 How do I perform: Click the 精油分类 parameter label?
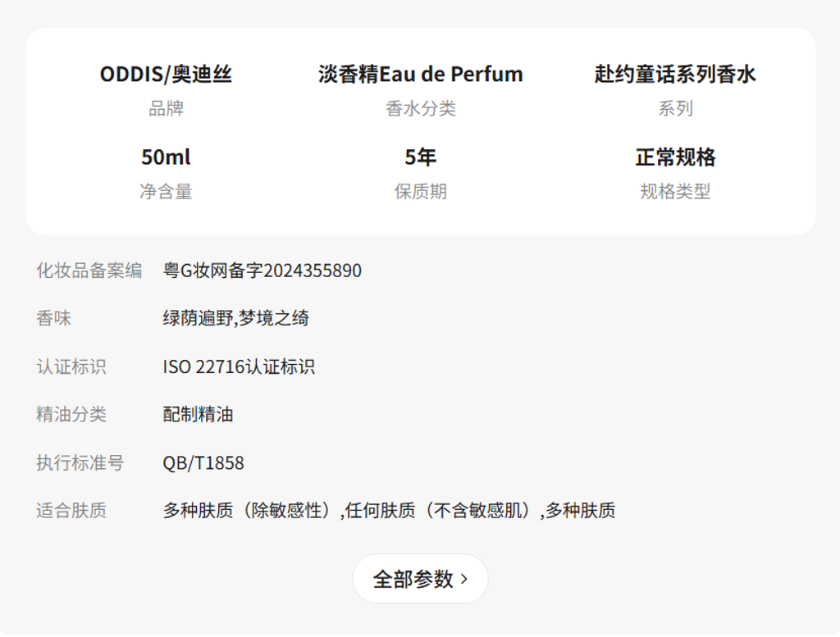click(x=71, y=414)
